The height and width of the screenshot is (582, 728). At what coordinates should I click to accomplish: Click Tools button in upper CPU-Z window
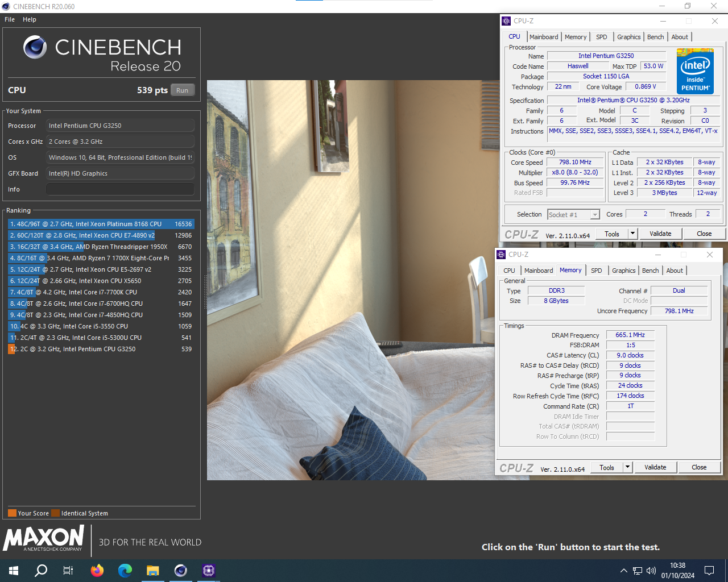click(x=612, y=234)
